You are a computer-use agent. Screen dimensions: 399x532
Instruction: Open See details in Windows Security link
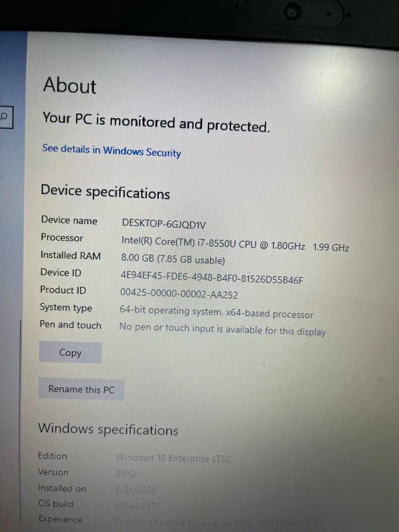click(111, 150)
